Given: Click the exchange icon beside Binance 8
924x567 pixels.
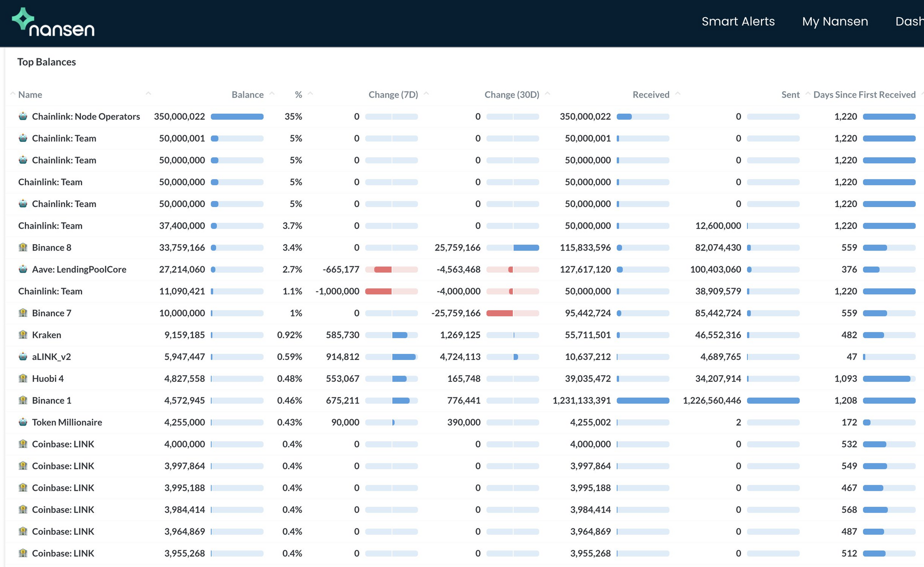Looking at the screenshot, I should coord(23,247).
